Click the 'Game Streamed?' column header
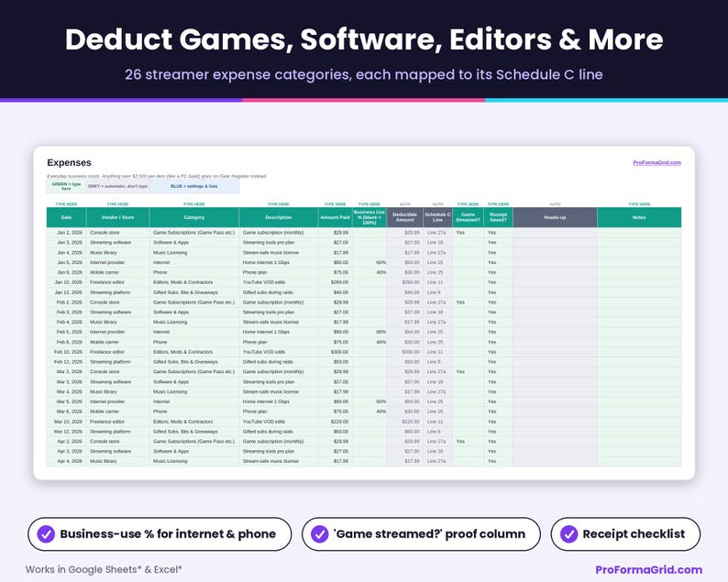This screenshot has width=728, height=582. pyautogui.click(x=468, y=217)
